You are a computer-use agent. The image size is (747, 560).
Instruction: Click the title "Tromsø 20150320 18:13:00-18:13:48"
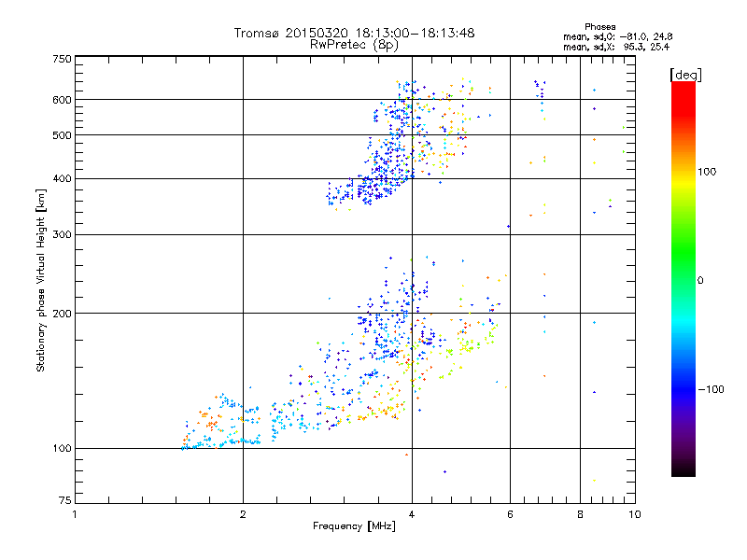point(354,33)
